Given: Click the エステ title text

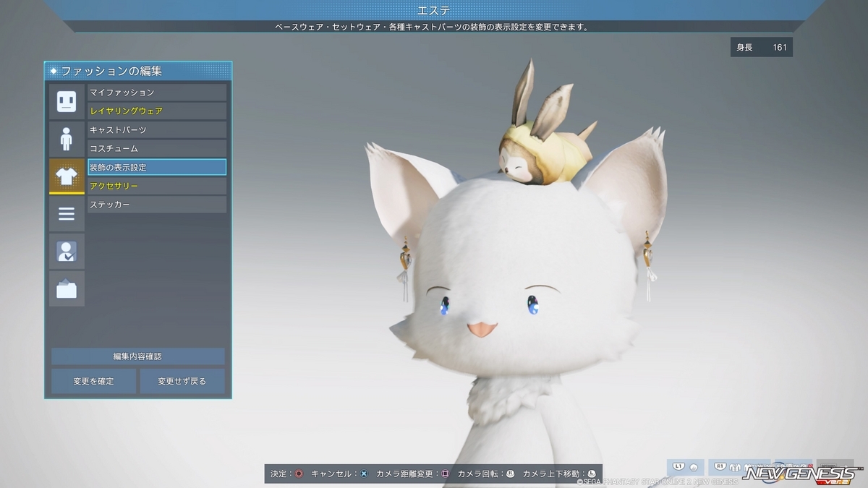Looking at the screenshot, I should tap(434, 10).
